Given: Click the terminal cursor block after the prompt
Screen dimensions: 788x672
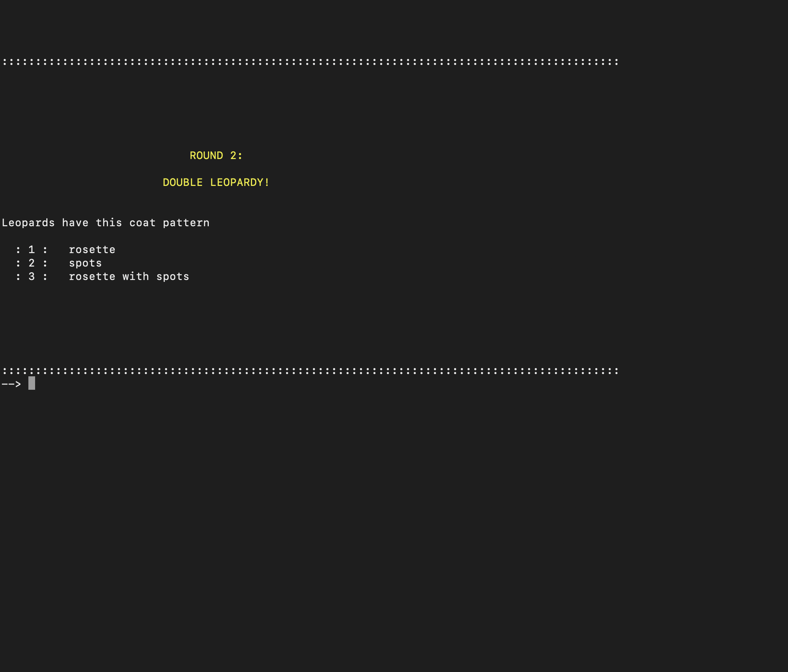Looking at the screenshot, I should pos(32,383).
